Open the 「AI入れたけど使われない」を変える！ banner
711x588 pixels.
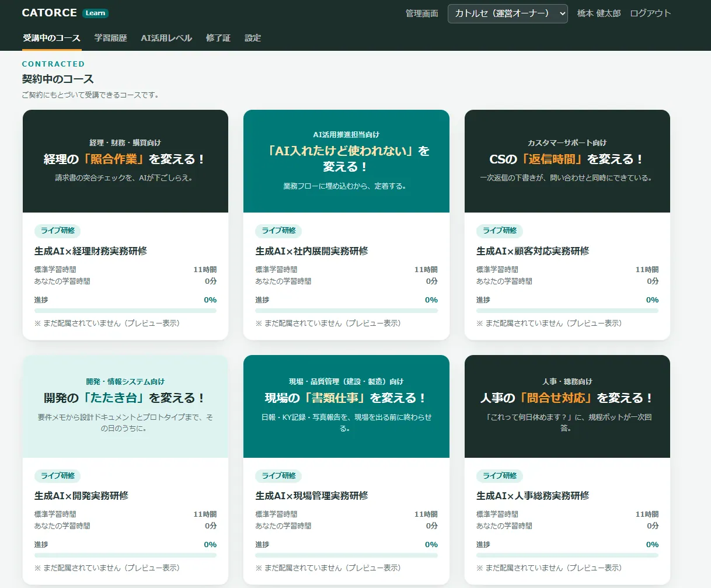[346, 161]
